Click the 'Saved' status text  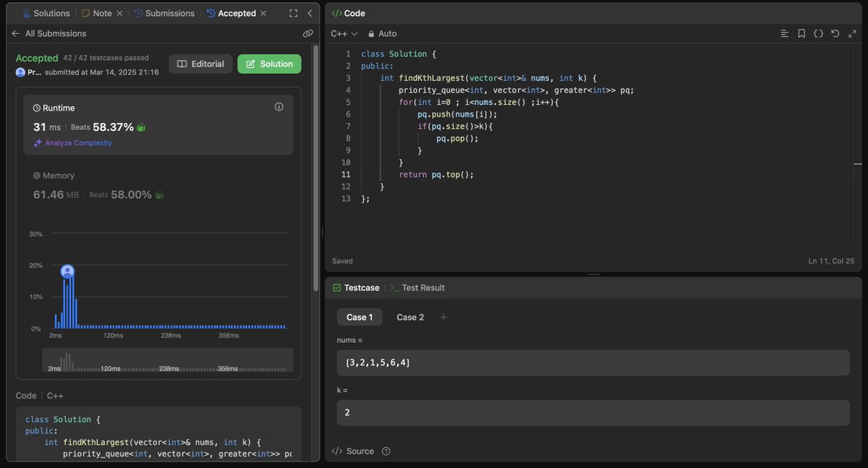click(342, 260)
